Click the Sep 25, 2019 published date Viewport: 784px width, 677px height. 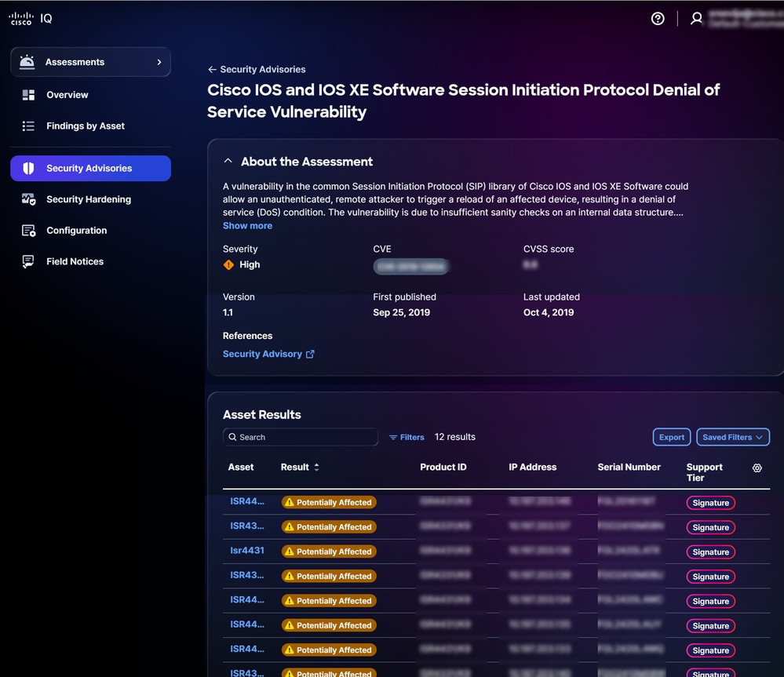coord(402,313)
